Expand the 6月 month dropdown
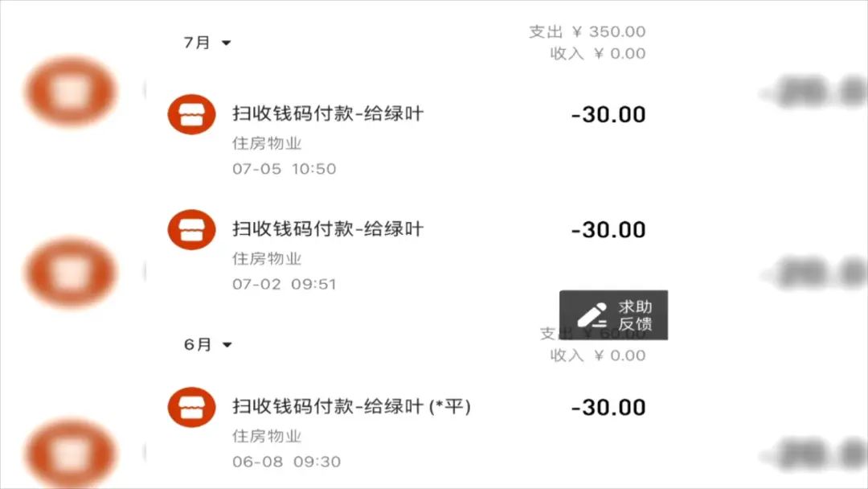The height and width of the screenshot is (489, 868). point(207,344)
